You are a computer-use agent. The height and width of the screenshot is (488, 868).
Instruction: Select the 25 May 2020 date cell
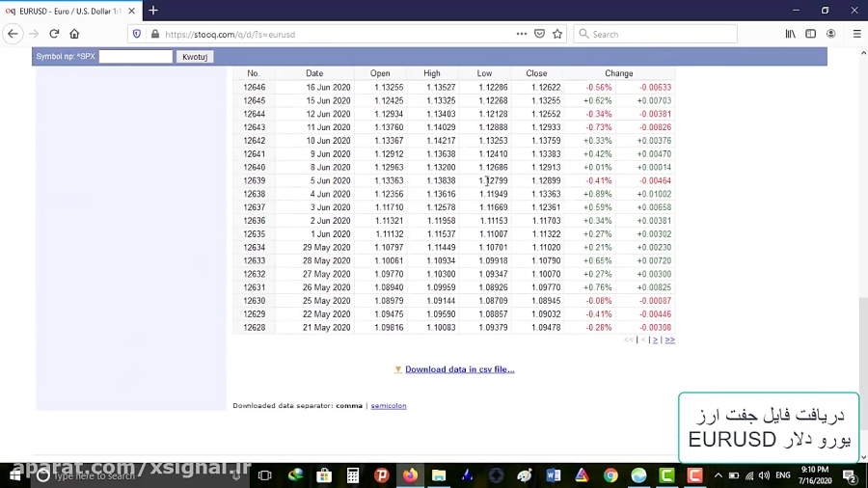(x=327, y=301)
